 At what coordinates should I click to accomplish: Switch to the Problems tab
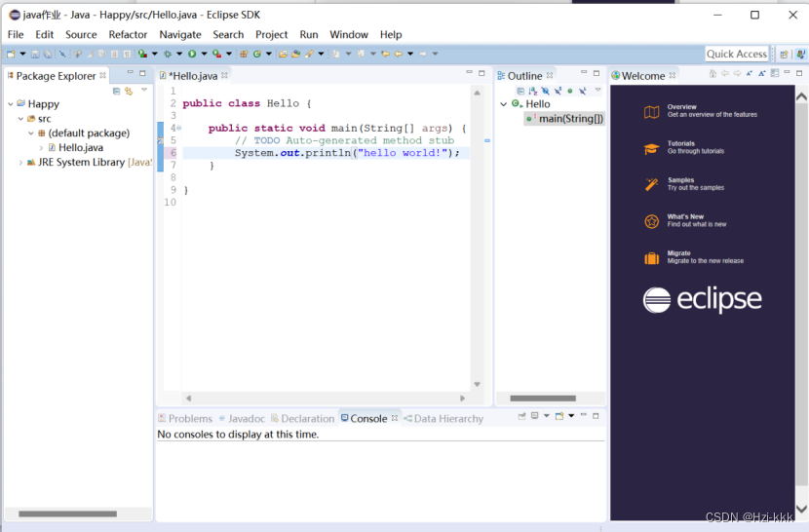coord(185,418)
